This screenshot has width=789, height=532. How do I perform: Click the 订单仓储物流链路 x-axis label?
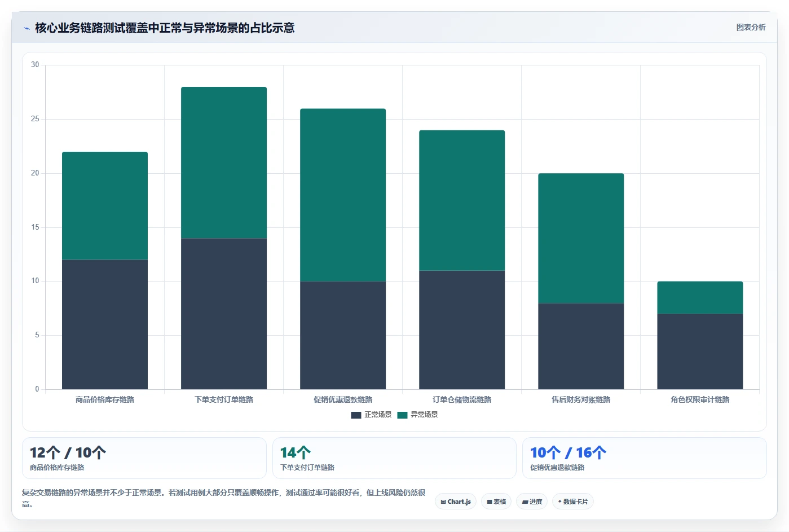point(462,399)
